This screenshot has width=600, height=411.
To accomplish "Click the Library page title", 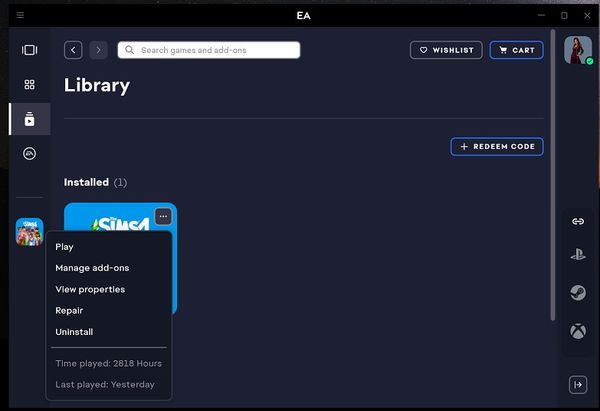I will (x=97, y=85).
